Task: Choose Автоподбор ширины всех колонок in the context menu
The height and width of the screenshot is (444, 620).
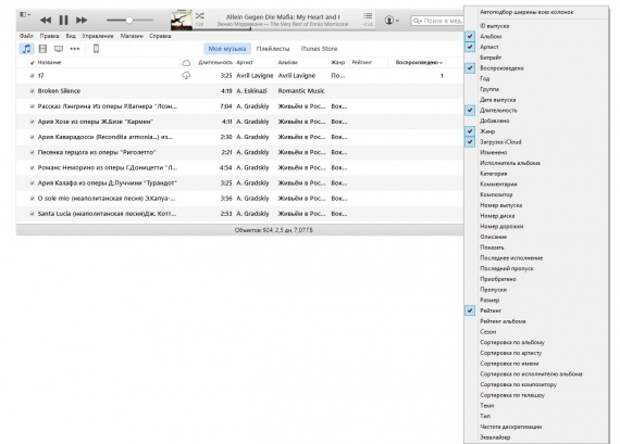Action: 526,12
